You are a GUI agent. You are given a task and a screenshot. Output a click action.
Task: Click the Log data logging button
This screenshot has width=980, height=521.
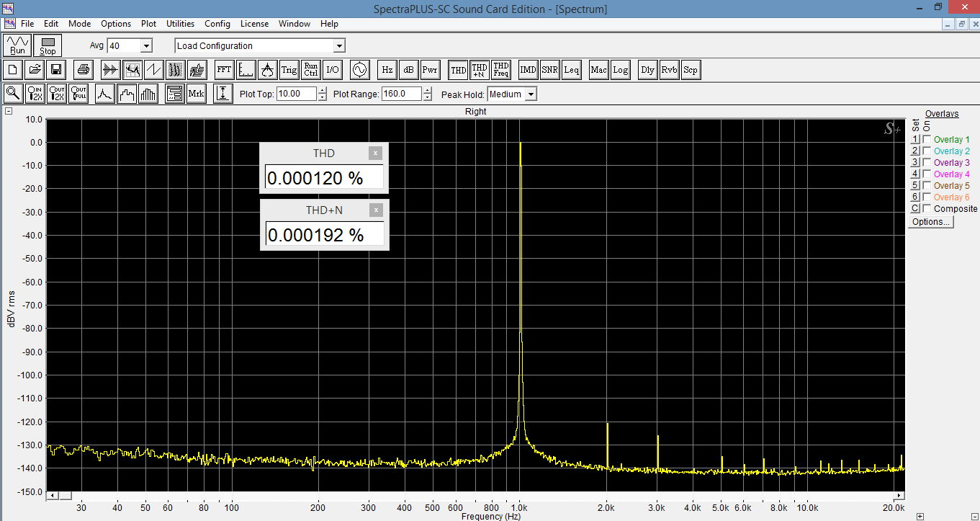pos(620,70)
